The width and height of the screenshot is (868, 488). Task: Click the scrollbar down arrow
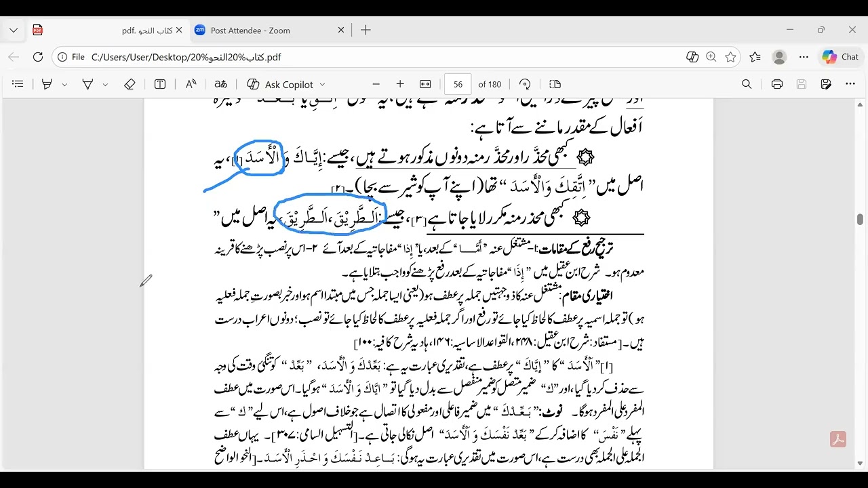click(860, 464)
